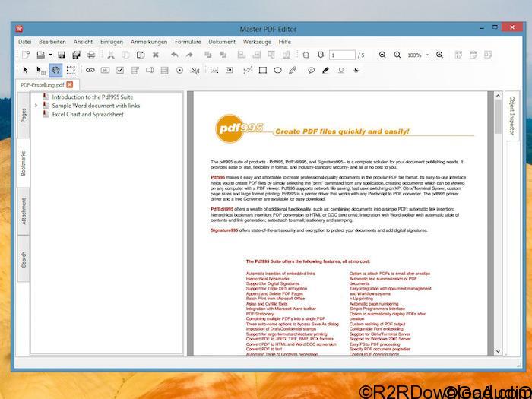Click the Save icon

62,55
